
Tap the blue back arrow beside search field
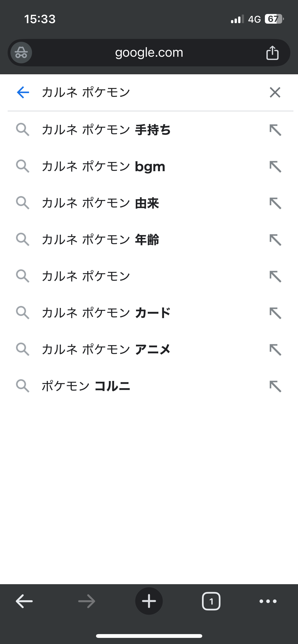23,92
